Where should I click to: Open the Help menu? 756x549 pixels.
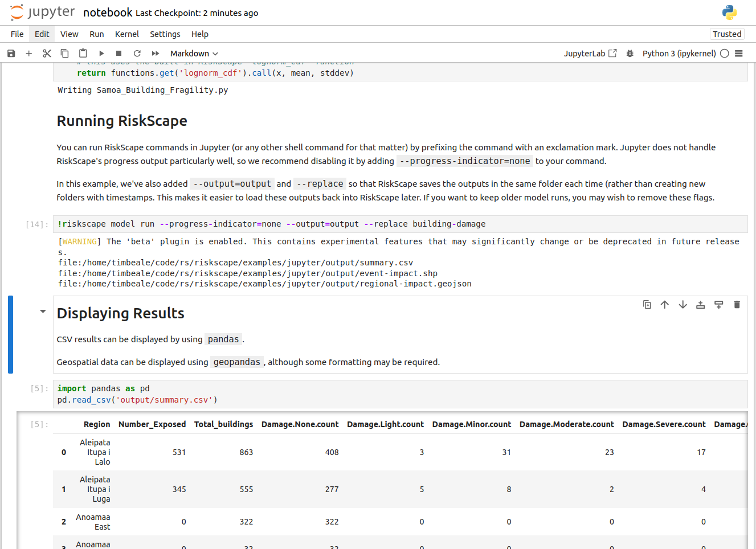tap(200, 34)
